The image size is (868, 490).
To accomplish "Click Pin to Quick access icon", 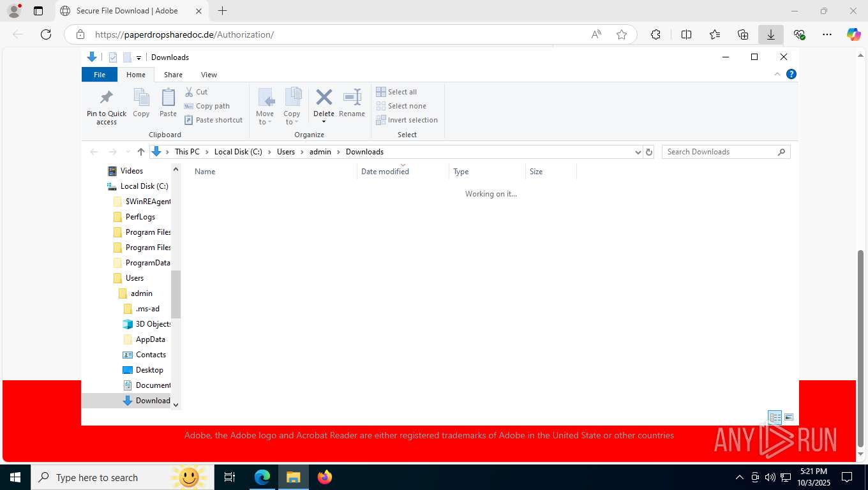I will coord(107,98).
